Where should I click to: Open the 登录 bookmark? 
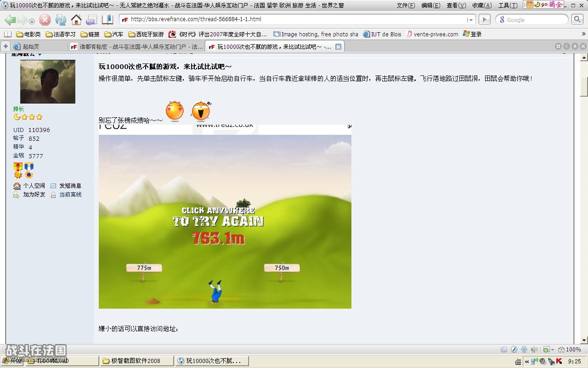point(473,34)
